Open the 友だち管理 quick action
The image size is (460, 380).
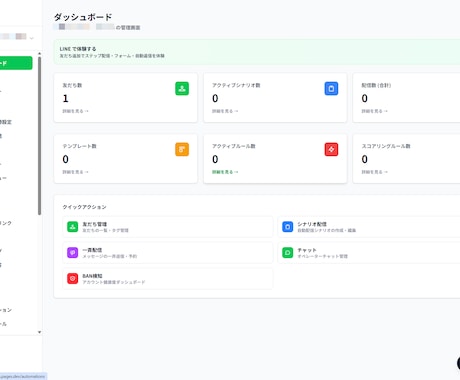(x=168, y=227)
